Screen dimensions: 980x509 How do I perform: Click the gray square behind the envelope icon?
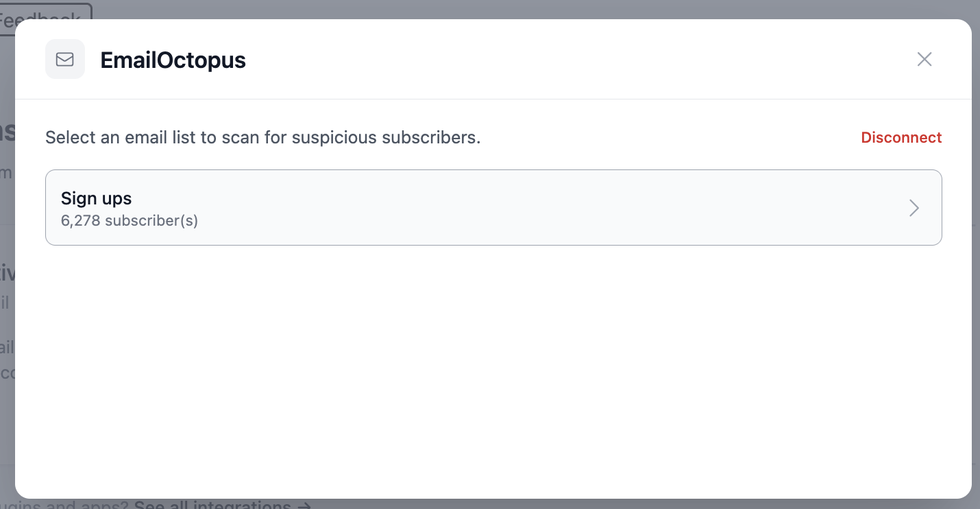pos(65,59)
